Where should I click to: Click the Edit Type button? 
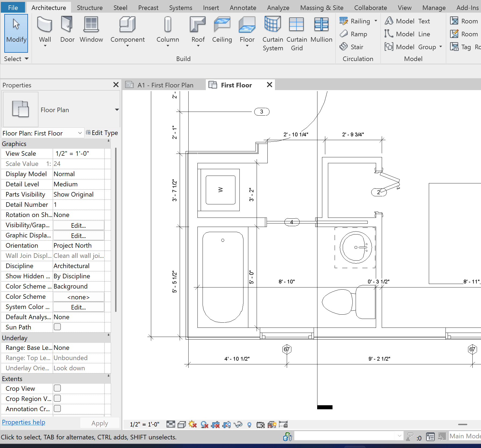tap(102, 133)
